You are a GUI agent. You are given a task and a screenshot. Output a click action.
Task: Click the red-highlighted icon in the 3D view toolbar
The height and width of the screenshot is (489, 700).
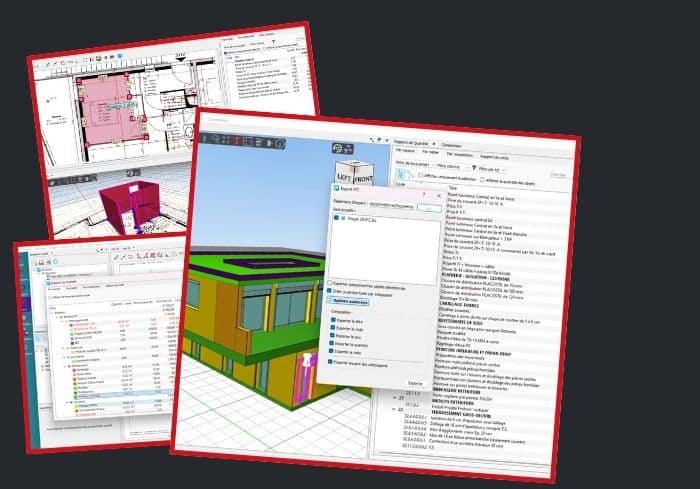pyautogui.click(x=237, y=141)
